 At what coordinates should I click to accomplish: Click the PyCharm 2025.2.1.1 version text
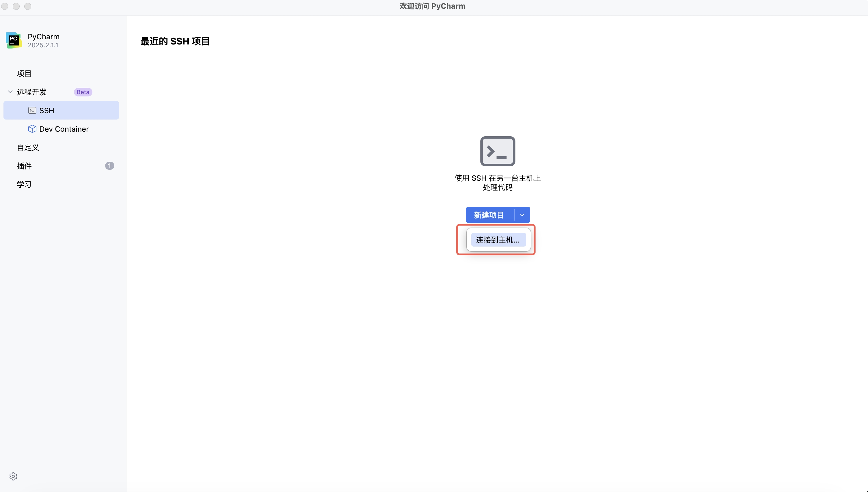pyautogui.click(x=43, y=45)
